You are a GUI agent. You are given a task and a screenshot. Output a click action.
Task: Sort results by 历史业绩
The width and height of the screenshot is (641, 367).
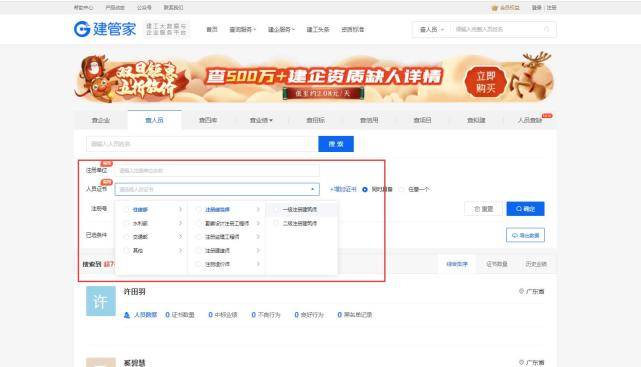[x=536, y=264]
